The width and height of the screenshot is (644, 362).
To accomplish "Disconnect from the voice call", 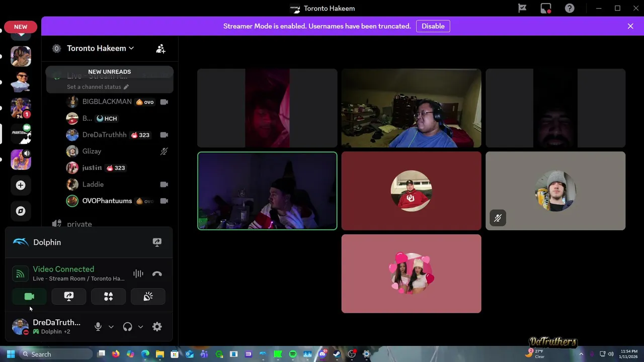I will (157, 274).
